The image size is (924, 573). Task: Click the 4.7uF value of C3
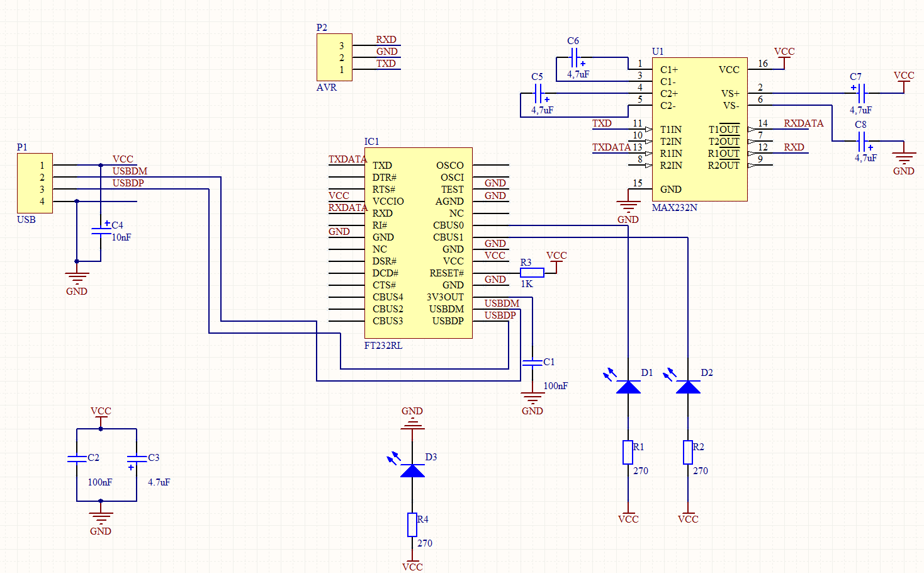coord(159,482)
